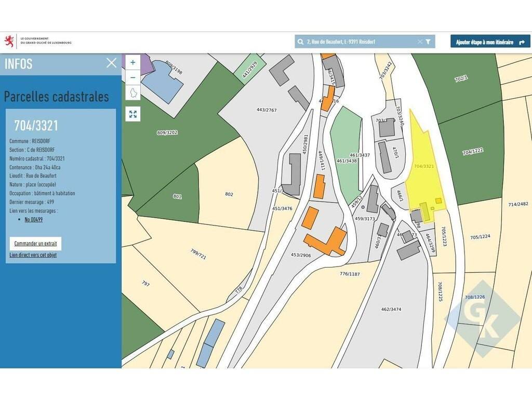Open the Lien direct vers cet objet link

coord(33,255)
